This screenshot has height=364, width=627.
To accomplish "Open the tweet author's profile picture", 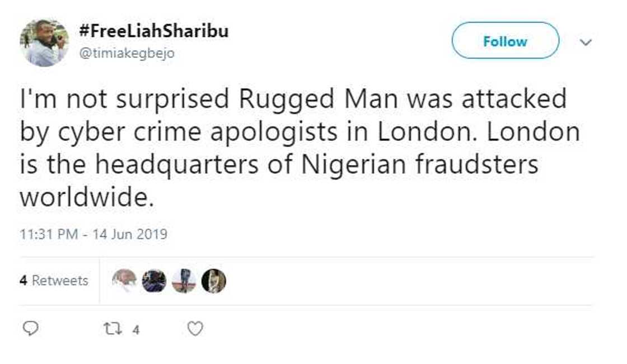I will [44, 42].
